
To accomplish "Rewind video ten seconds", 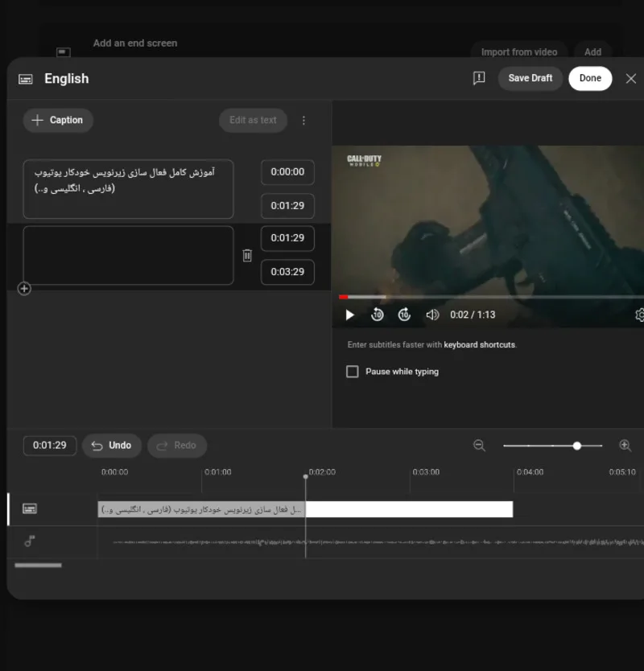I will pyautogui.click(x=377, y=315).
